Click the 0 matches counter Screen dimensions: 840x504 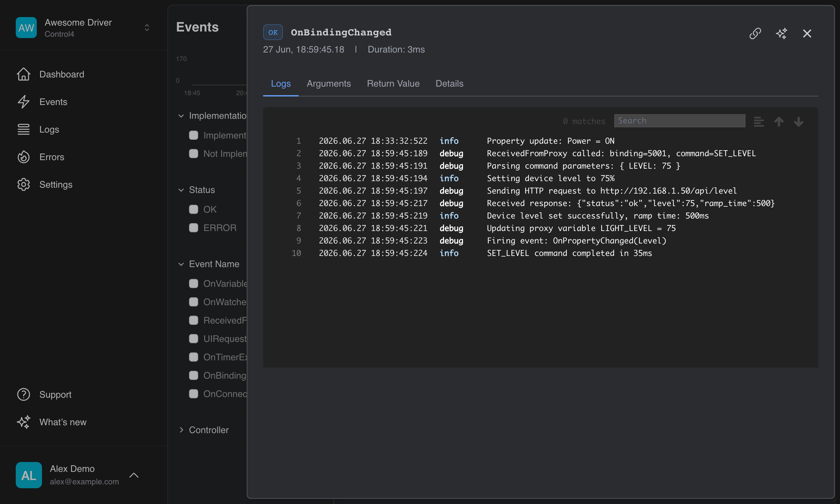[584, 121]
